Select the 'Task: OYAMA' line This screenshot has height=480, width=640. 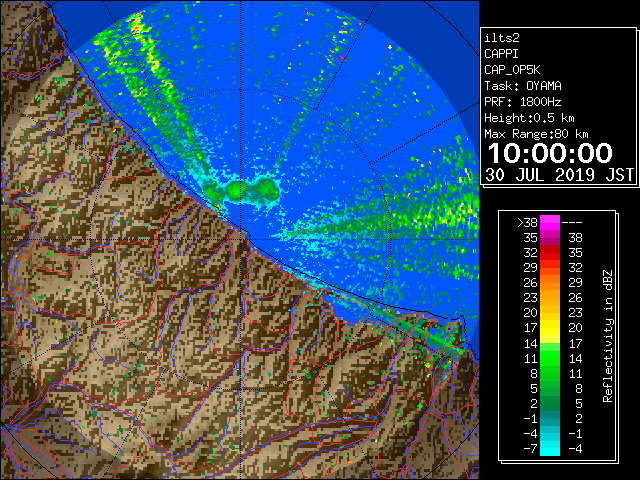pos(523,86)
